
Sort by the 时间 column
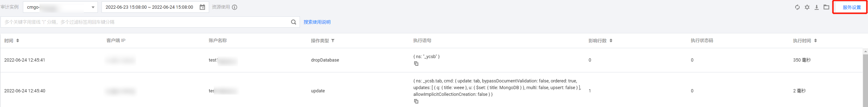pos(17,40)
